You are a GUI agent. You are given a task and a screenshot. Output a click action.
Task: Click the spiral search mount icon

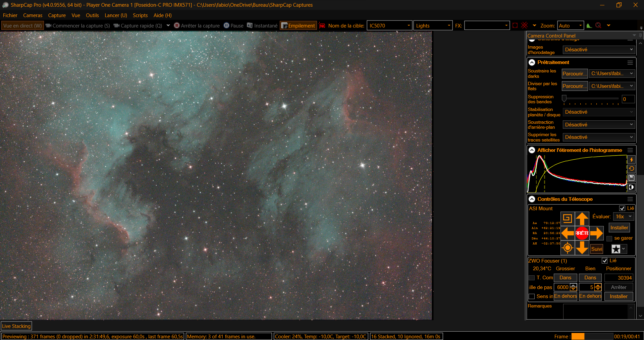click(x=568, y=219)
